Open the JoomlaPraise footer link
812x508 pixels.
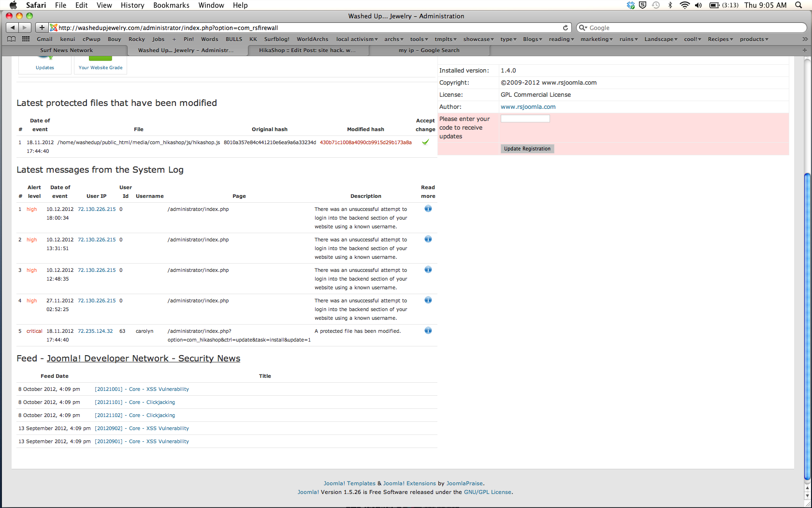click(464, 484)
